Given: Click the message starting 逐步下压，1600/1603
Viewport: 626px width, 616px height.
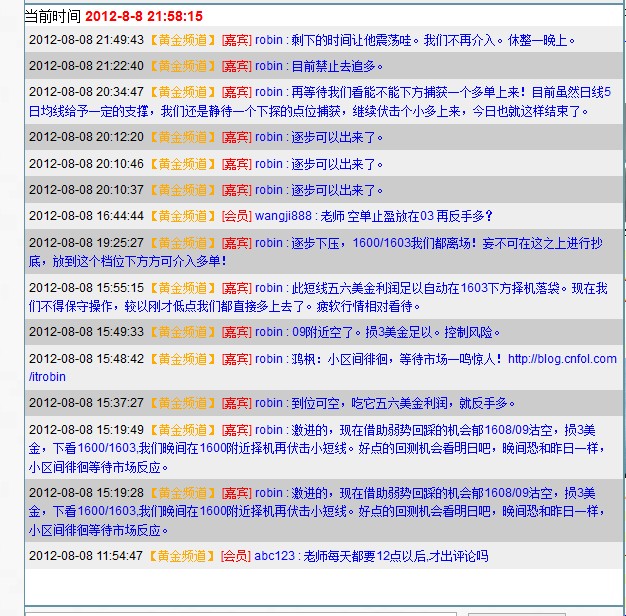Looking at the screenshot, I should (x=315, y=252).
